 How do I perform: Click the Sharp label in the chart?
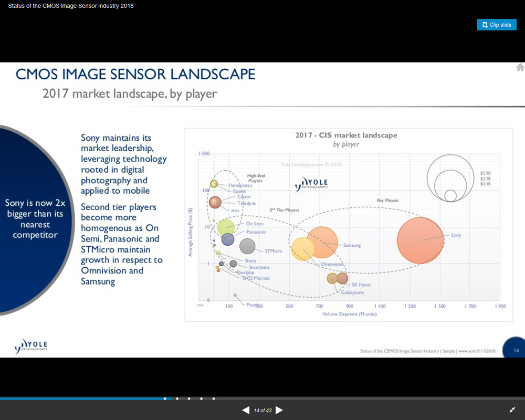click(x=250, y=260)
